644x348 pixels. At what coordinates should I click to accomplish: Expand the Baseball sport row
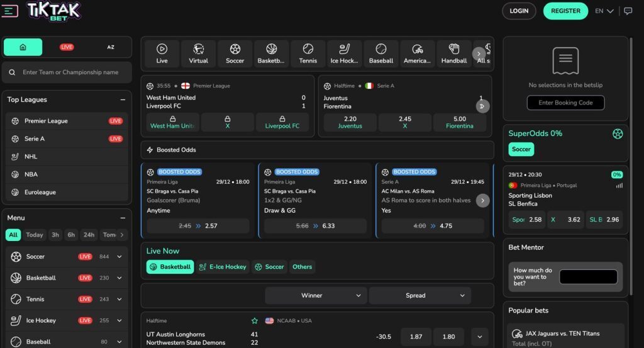(119, 342)
